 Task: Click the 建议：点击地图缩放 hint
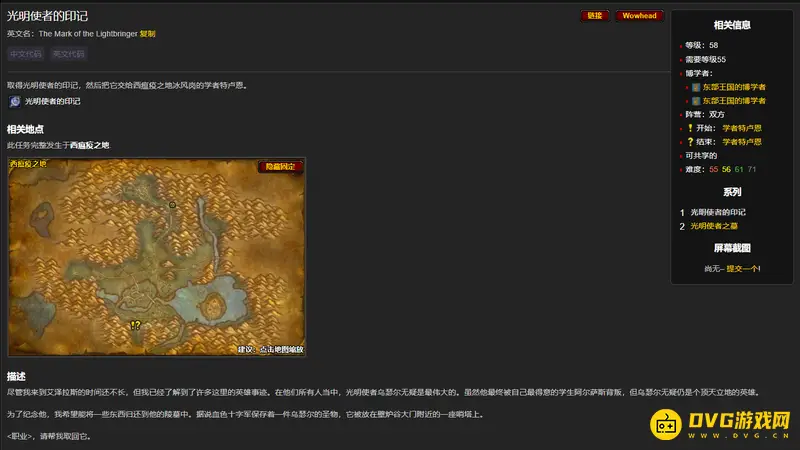(x=270, y=349)
